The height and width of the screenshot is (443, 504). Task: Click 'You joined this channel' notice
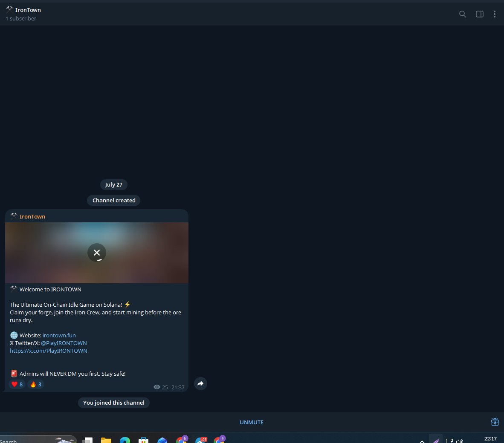[x=114, y=403]
